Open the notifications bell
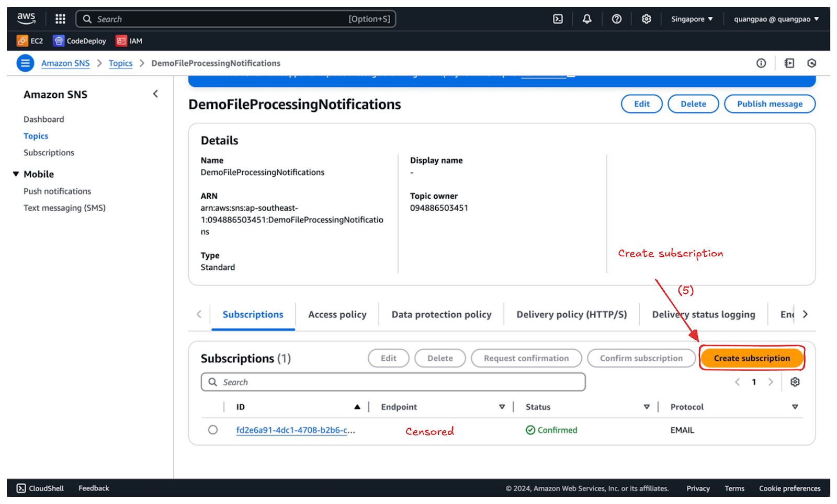Screen dimensions: 837x504 tap(587, 19)
